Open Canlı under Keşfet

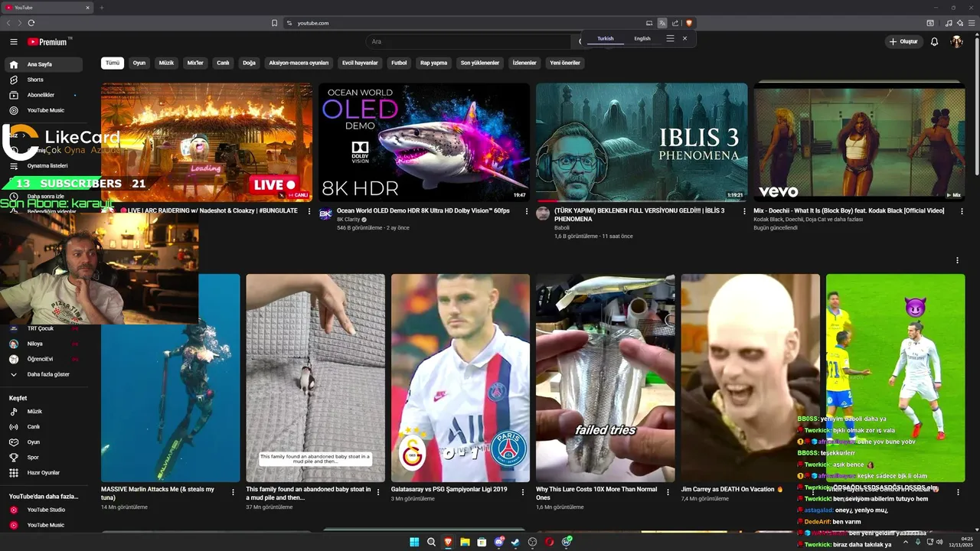click(43, 427)
